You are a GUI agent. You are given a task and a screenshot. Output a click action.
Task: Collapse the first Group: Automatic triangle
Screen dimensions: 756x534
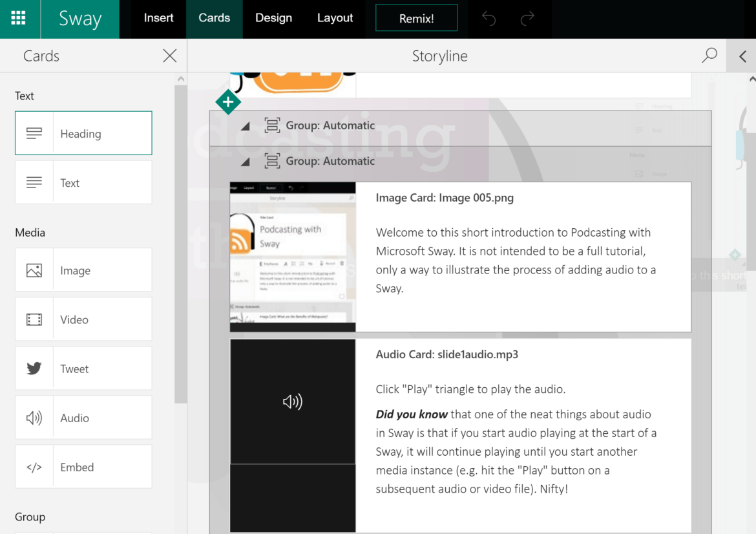click(246, 126)
